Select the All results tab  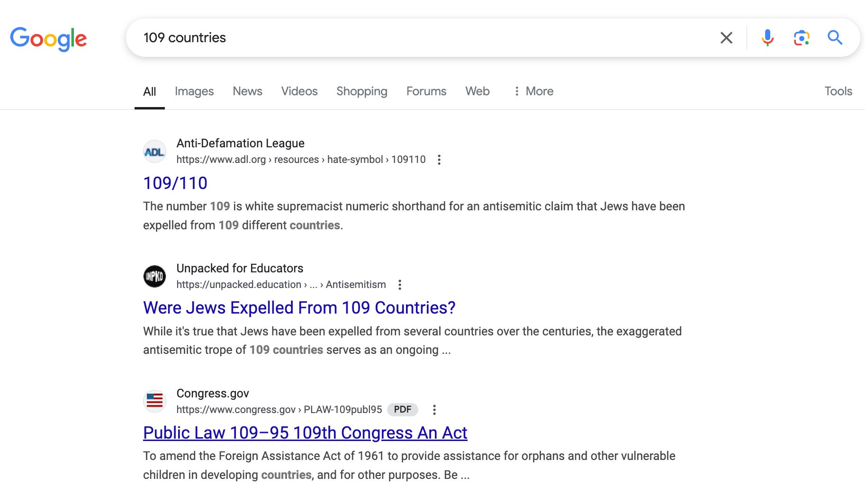coord(150,91)
